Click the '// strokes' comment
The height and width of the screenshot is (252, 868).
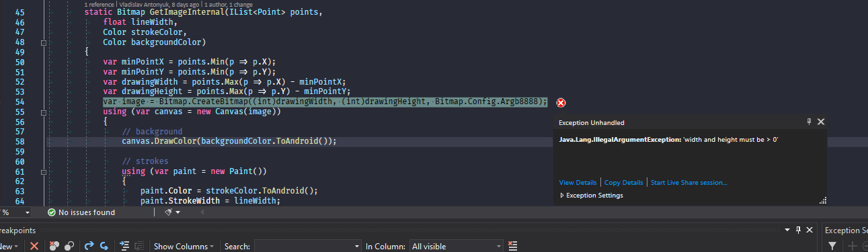(145, 161)
